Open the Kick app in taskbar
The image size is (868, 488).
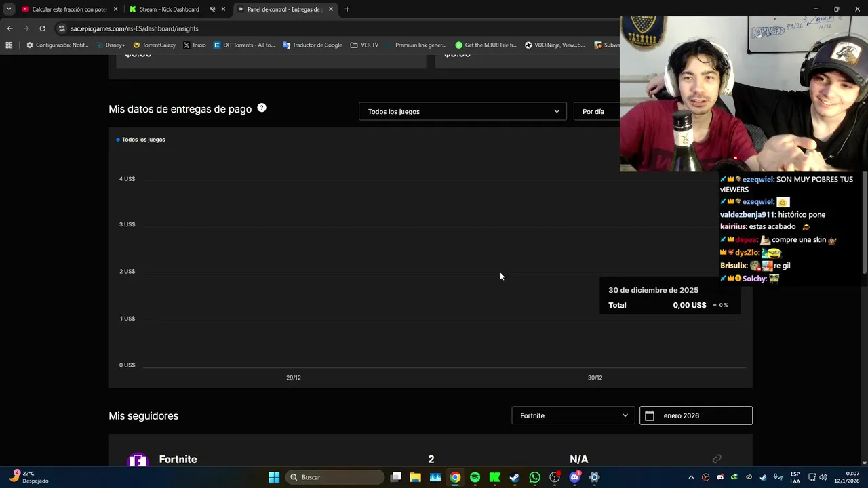[495, 477]
